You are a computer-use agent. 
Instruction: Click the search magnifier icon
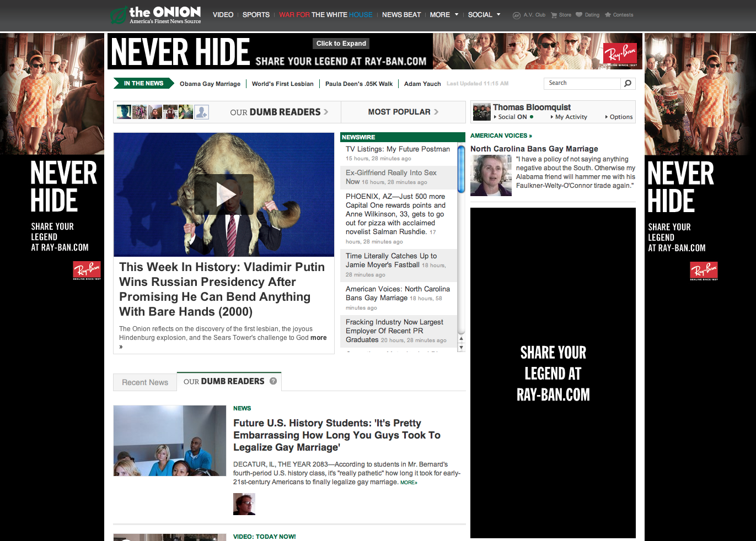[628, 83]
